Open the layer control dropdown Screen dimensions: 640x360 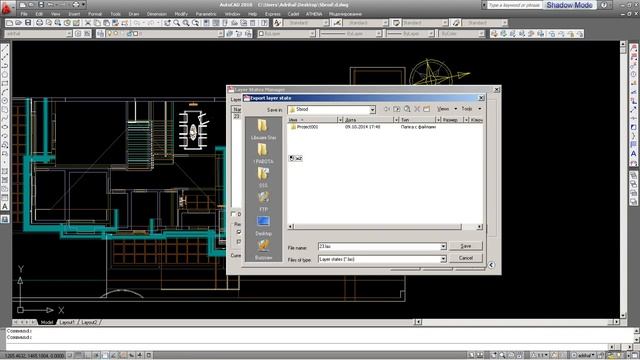(220, 34)
